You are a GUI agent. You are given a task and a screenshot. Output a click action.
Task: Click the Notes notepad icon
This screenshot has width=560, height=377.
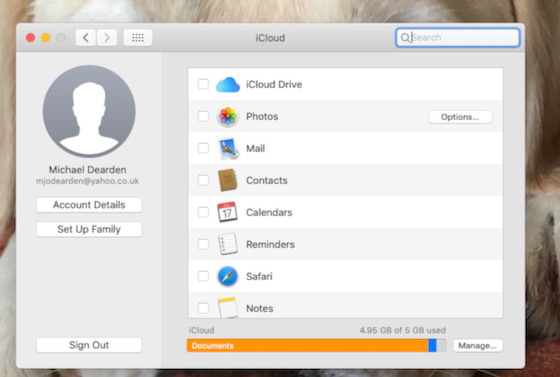[x=228, y=307]
